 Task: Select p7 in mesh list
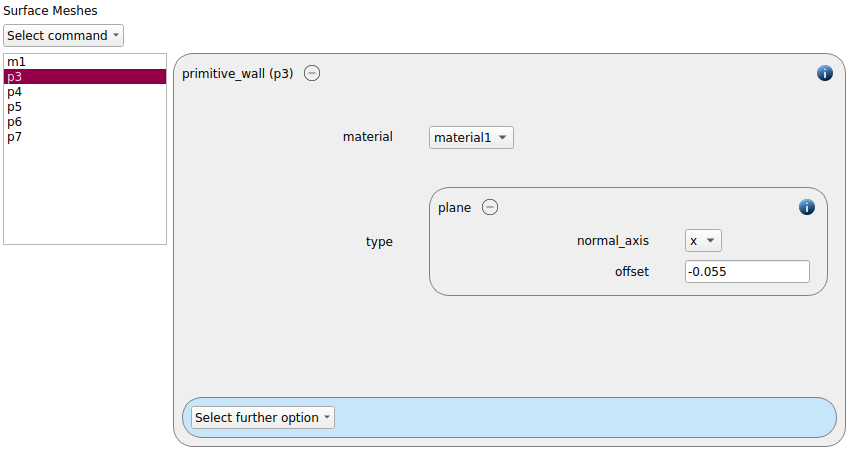point(85,137)
